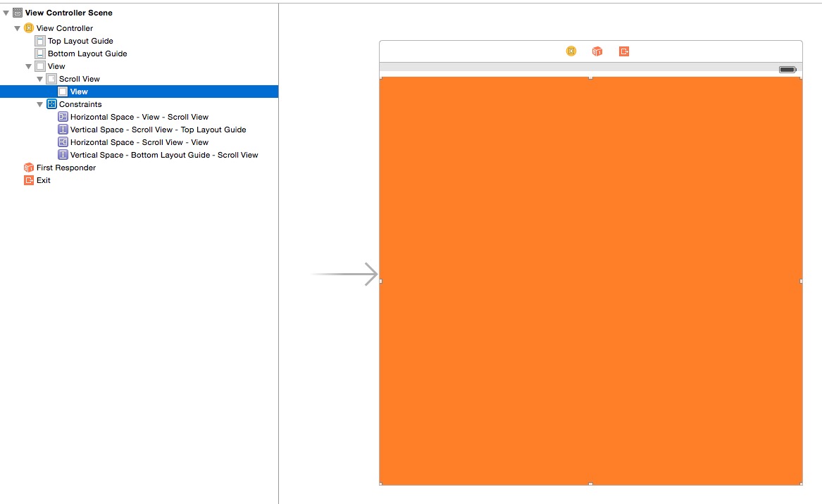This screenshot has width=822, height=504.
Task: Click the right-middle resize handle of orange view
Action: coord(802,281)
